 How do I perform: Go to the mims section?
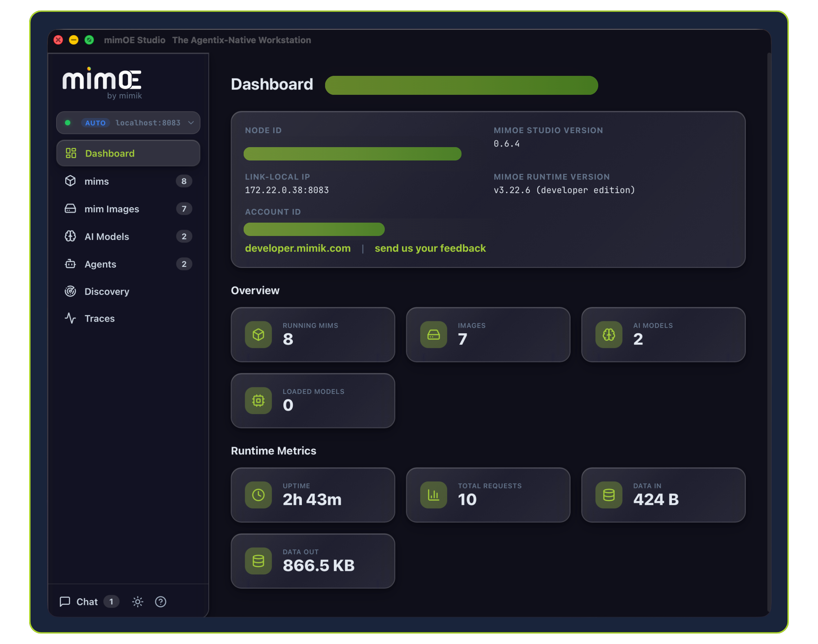pos(128,181)
